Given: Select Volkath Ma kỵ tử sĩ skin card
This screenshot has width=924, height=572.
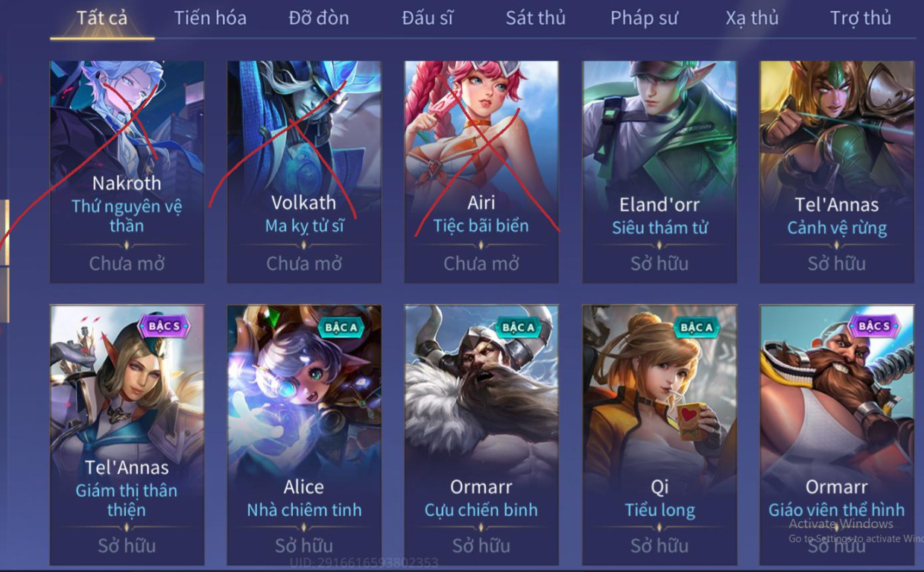Looking at the screenshot, I should click(x=304, y=172).
